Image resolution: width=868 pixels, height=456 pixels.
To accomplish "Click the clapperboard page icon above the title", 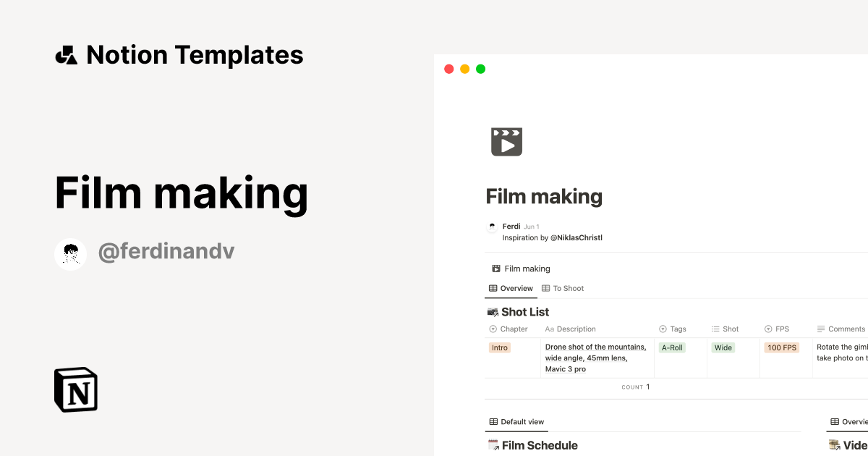I will 507,140.
